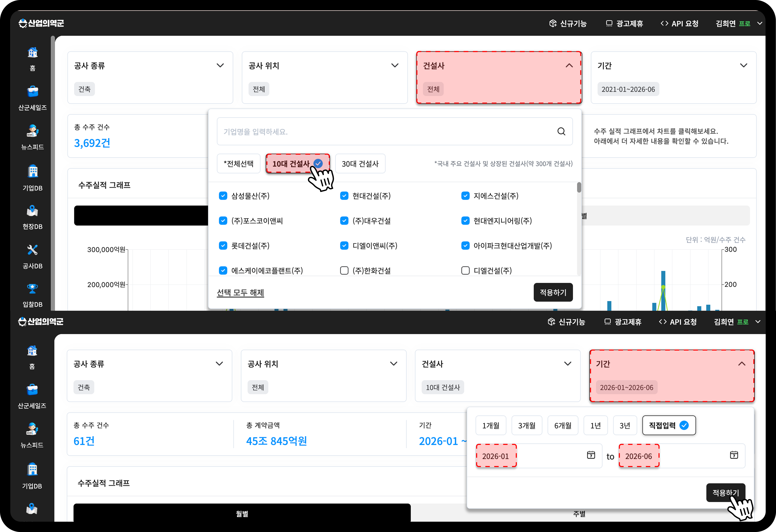Click the search magnifier in 기업명 field

coord(561,131)
